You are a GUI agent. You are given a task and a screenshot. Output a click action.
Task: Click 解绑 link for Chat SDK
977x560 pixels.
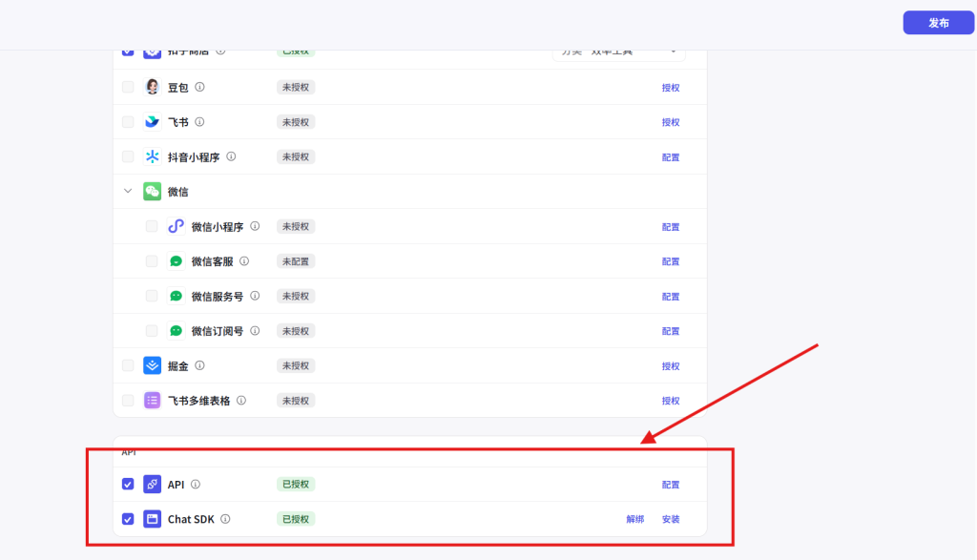[634, 519]
